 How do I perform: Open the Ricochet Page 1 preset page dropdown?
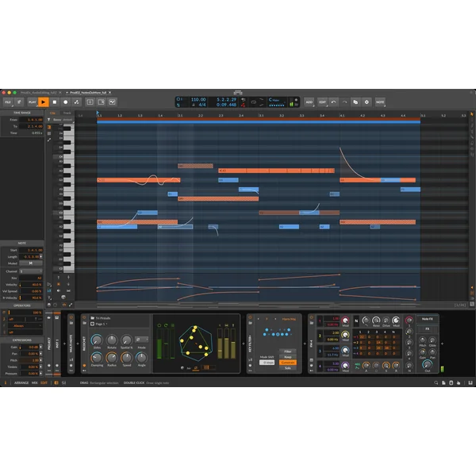[102, 324]
